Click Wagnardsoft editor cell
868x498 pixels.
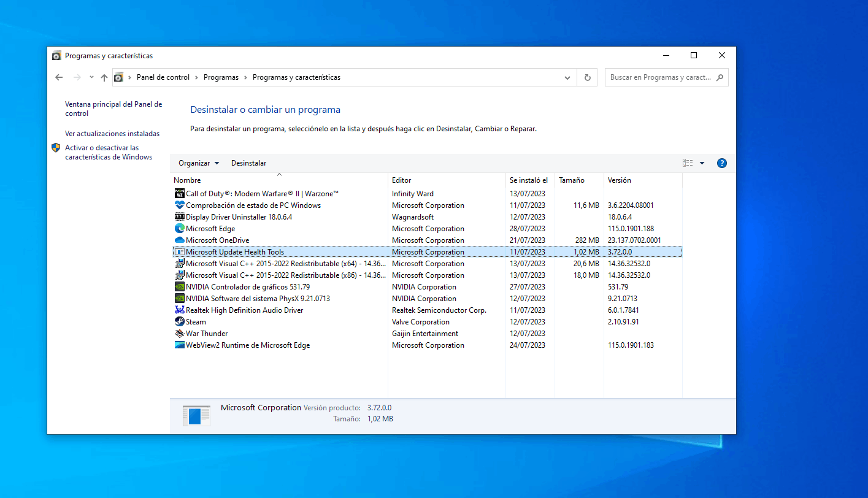click(413, 217)
